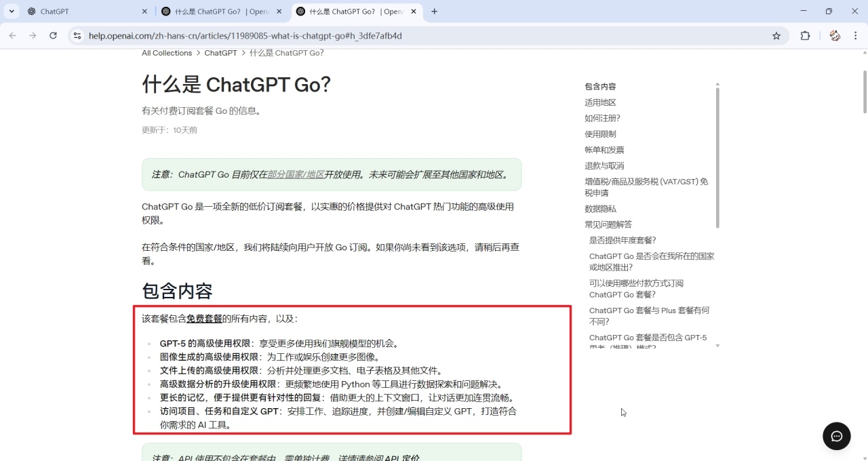
Task: Close the ChatGPT tab
Action: coord(144,12)
